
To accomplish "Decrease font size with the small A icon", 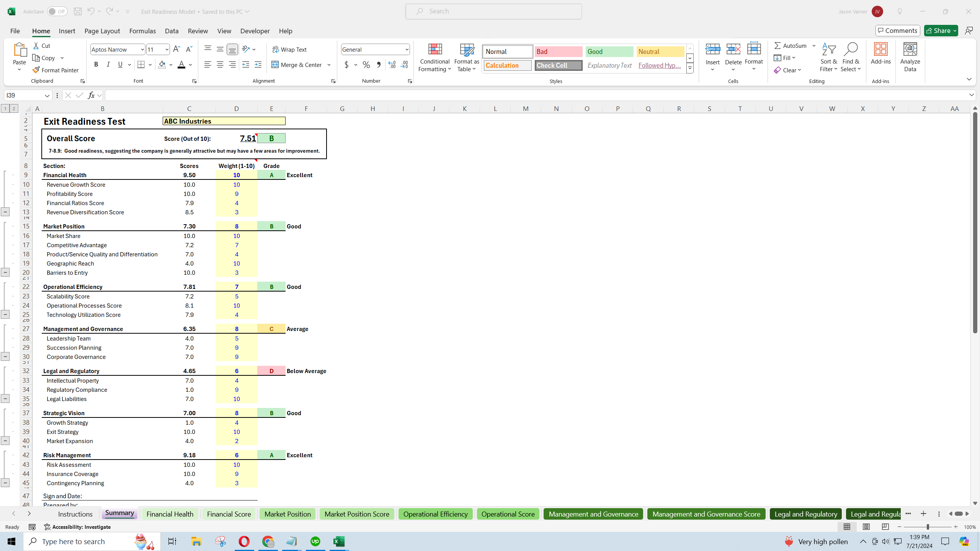I will 189,49.
